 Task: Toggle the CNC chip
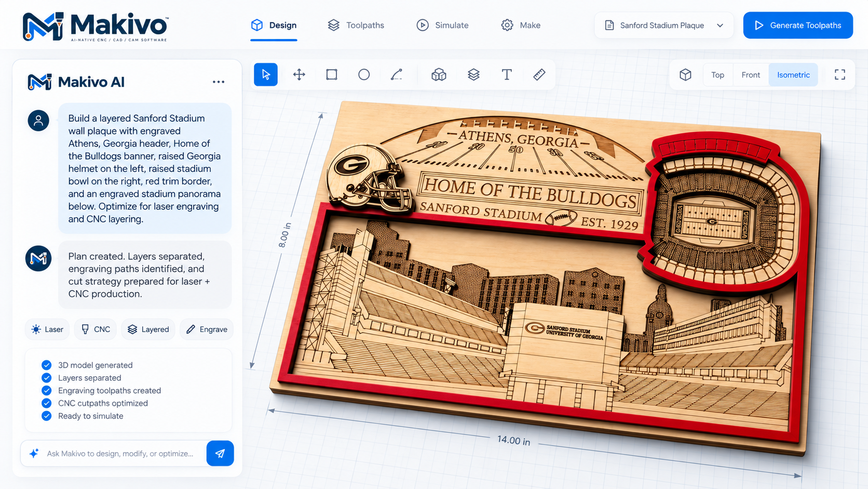coord(96,329)
